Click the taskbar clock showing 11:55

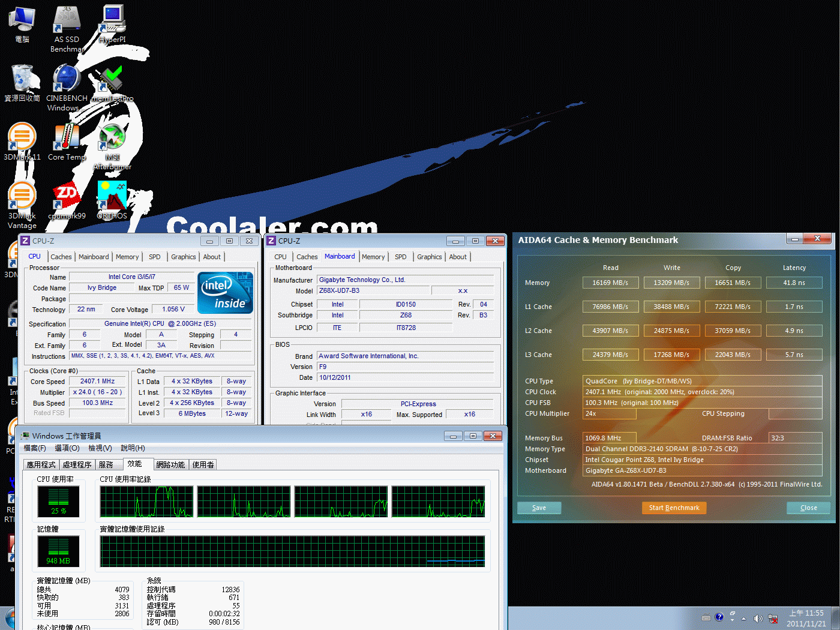pyautogui.click(x=806, y=618)
